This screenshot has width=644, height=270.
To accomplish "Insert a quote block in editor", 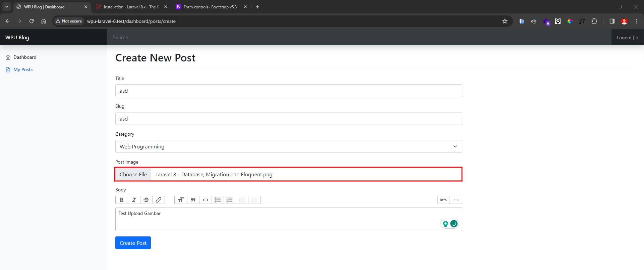I will (x=193, y=200).
